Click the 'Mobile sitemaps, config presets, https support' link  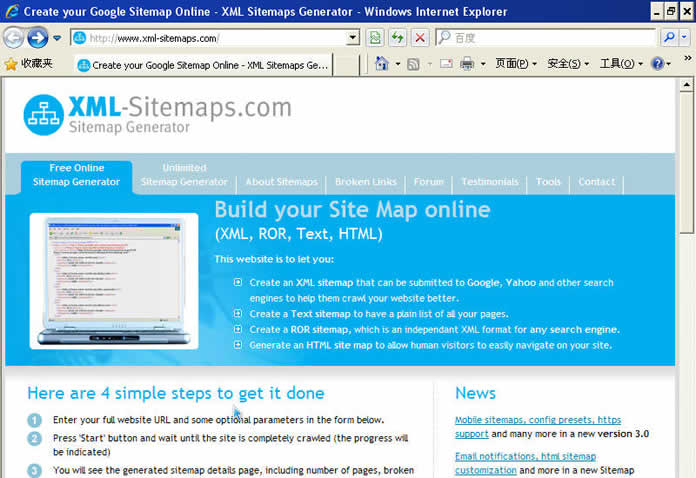[x=538, y=427]
